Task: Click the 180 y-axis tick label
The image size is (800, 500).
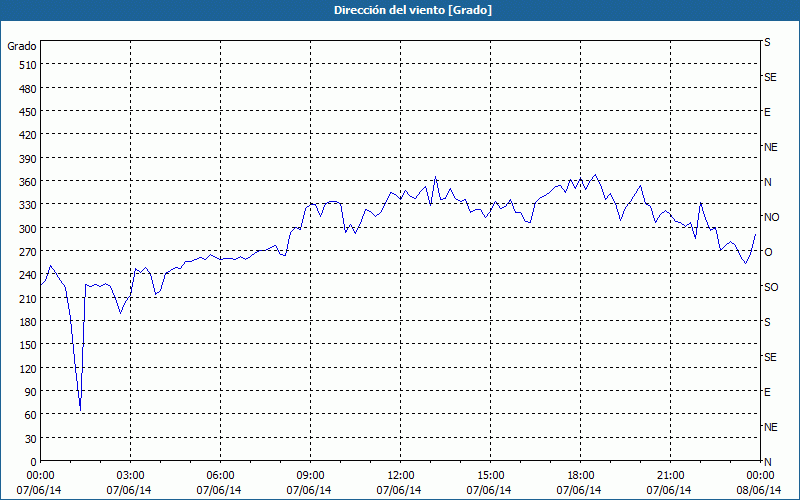Action: tap(29, 322)
